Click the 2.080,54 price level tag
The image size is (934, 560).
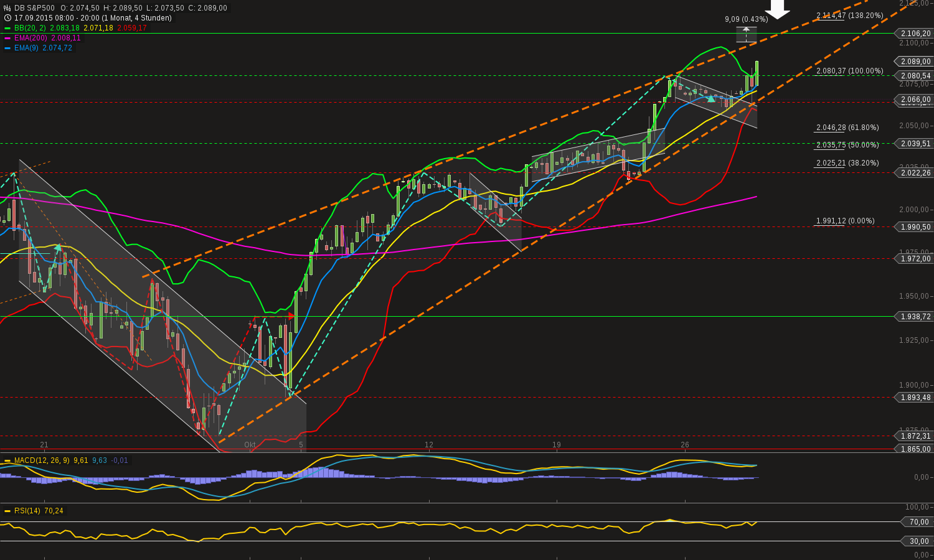tap(915, 76)
